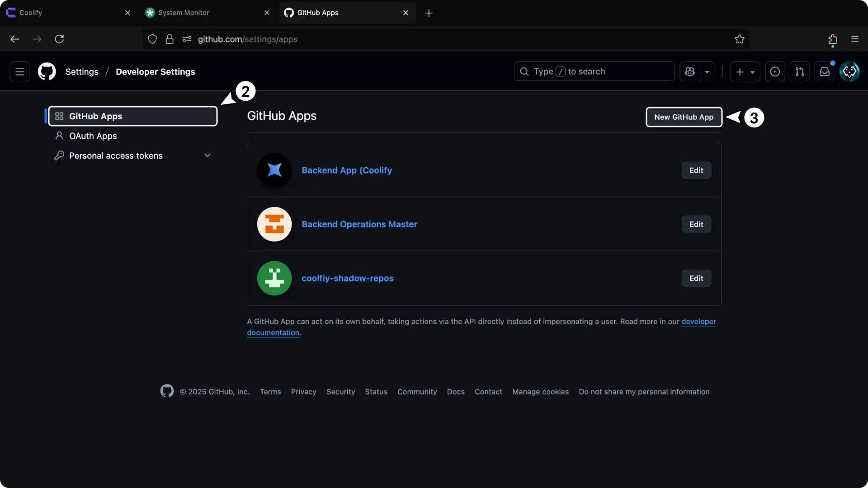
Task: Open the coolfiy-shadow-repos app link
Action: coord(347,278)
